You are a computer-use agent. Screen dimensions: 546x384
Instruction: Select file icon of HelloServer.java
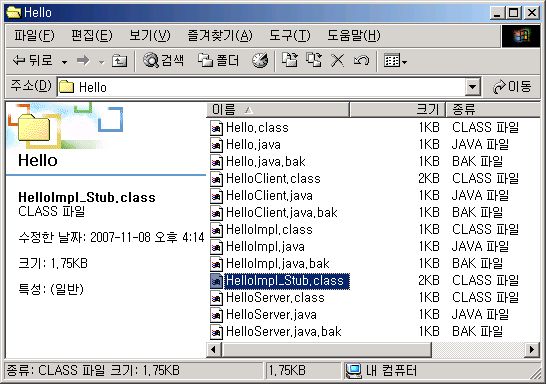pos(216,315)
